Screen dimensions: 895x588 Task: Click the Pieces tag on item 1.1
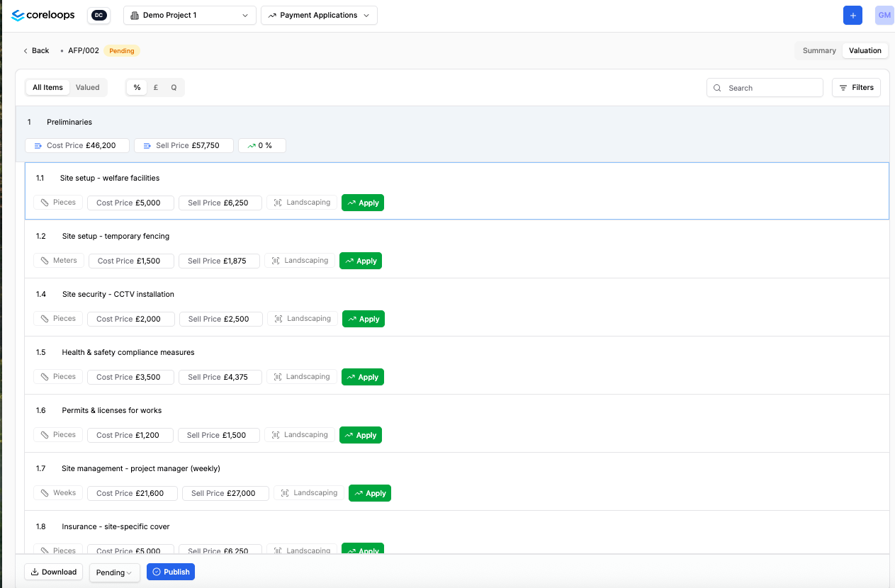coord(58,203)
